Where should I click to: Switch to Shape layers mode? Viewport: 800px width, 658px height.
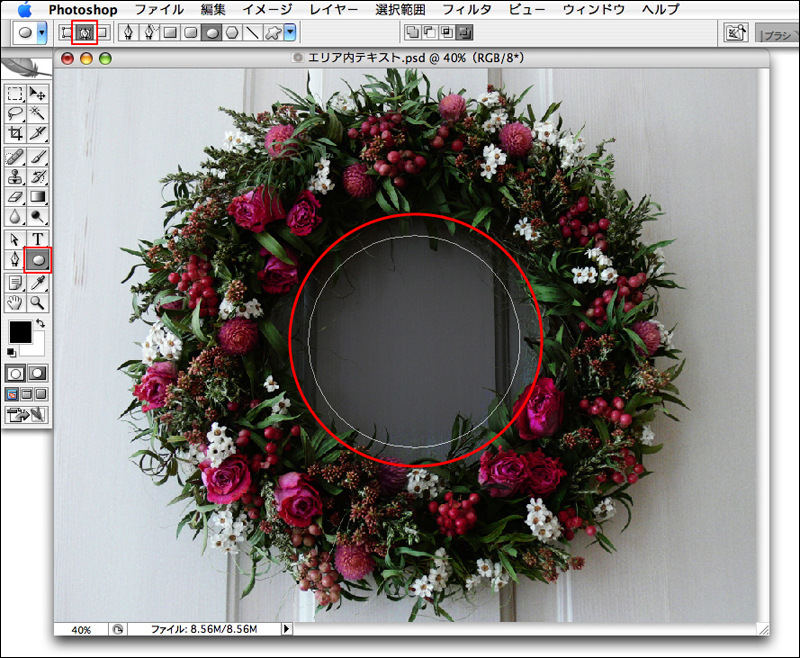point(68,32)
